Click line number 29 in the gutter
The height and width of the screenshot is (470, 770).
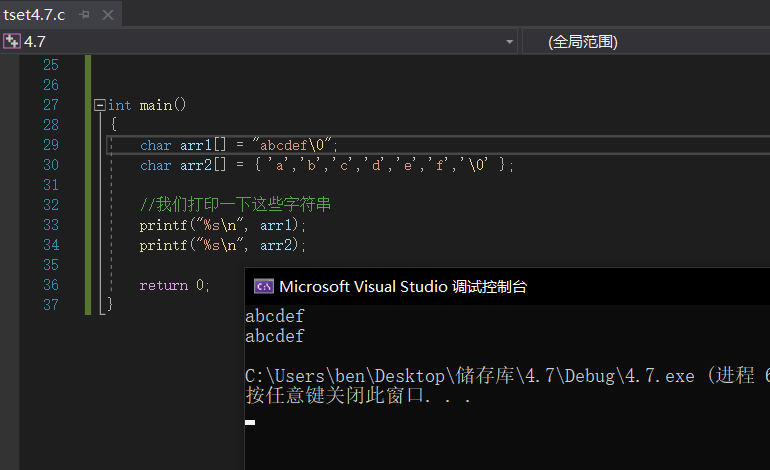[x=51, y=145]
